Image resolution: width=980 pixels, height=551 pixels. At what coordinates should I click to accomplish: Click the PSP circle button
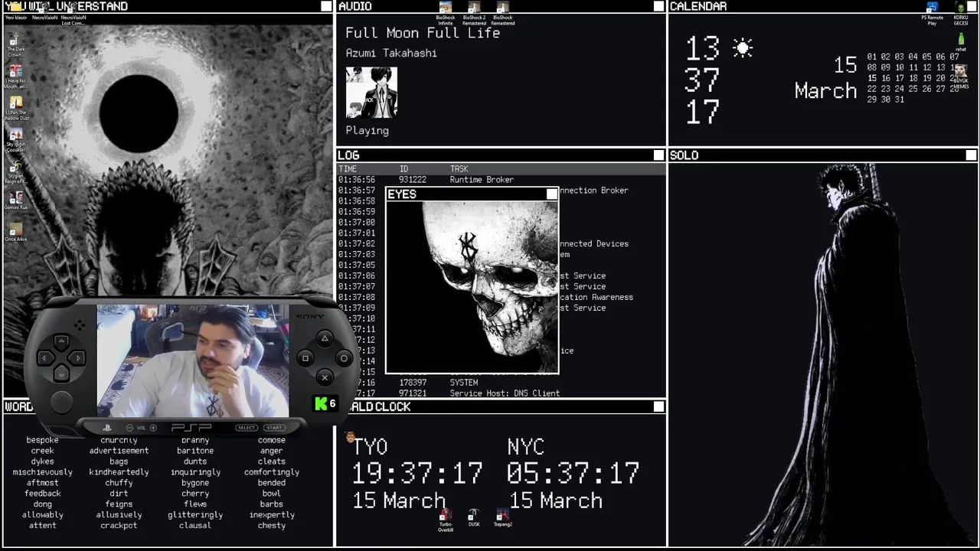point(344,358)
